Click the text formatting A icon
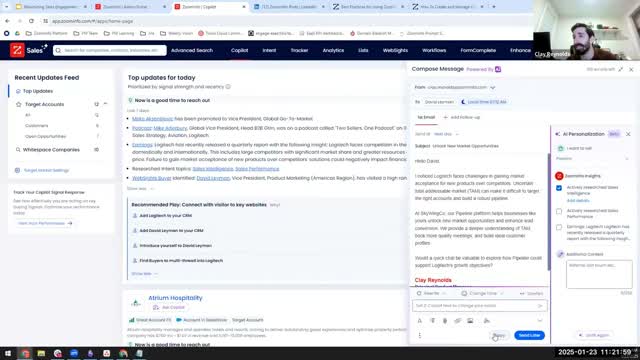The width and height of the screenshot is (640, 360). (x=420, y=321)
